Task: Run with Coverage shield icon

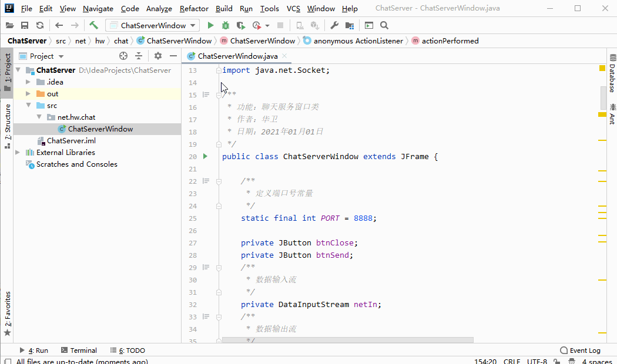Action: click(x=241, y=26)
